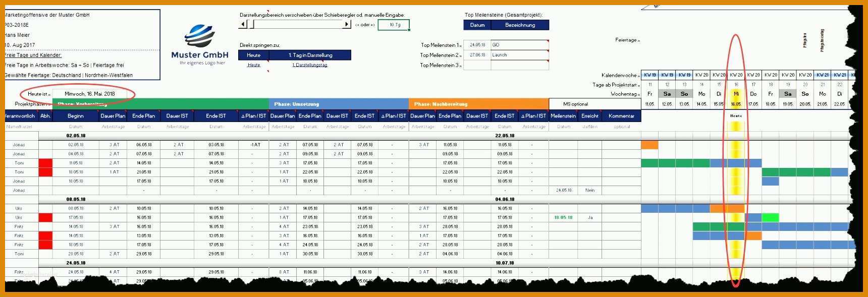Select the '10 Tg' manual entry field
The image size is (868, 297).
tap(394, 25)
